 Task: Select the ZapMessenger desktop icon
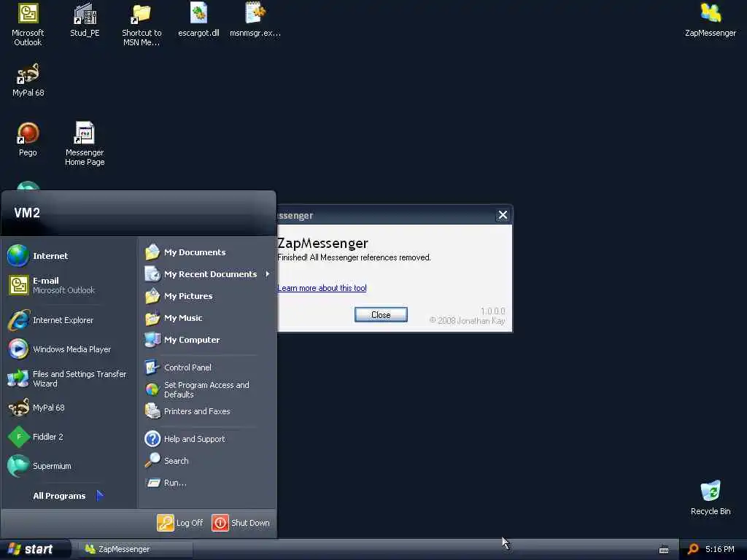coord(711,20)
